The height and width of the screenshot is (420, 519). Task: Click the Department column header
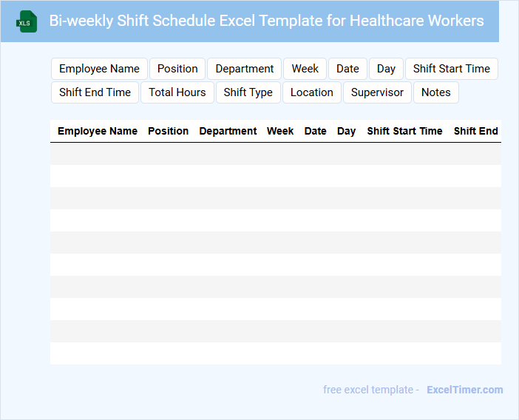(x=228, y=131)
